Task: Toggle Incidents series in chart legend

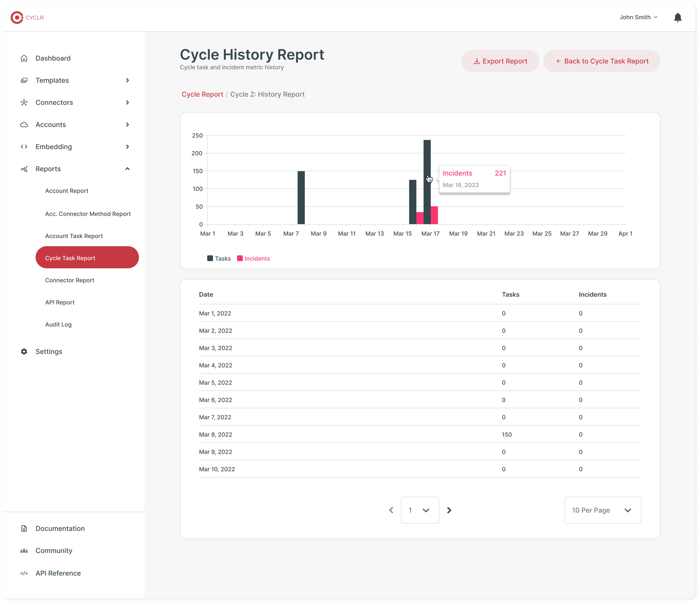Action: coord(253,258)
